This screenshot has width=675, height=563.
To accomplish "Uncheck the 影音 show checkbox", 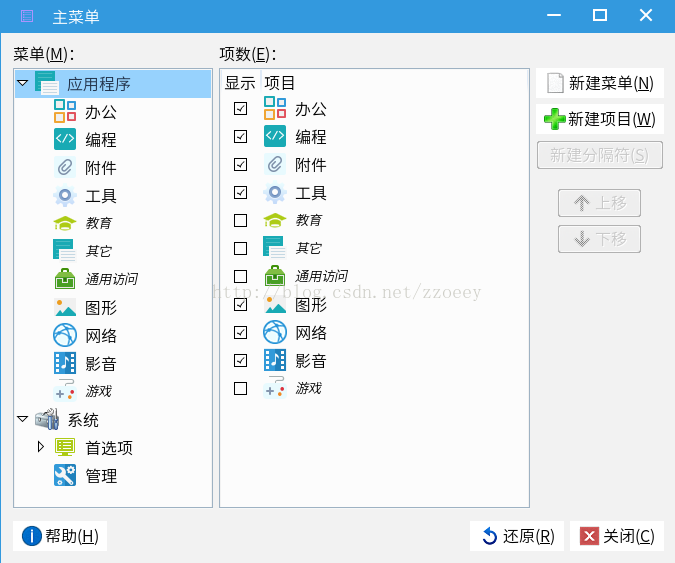I will pyautogui.click(x=240, y=360).
